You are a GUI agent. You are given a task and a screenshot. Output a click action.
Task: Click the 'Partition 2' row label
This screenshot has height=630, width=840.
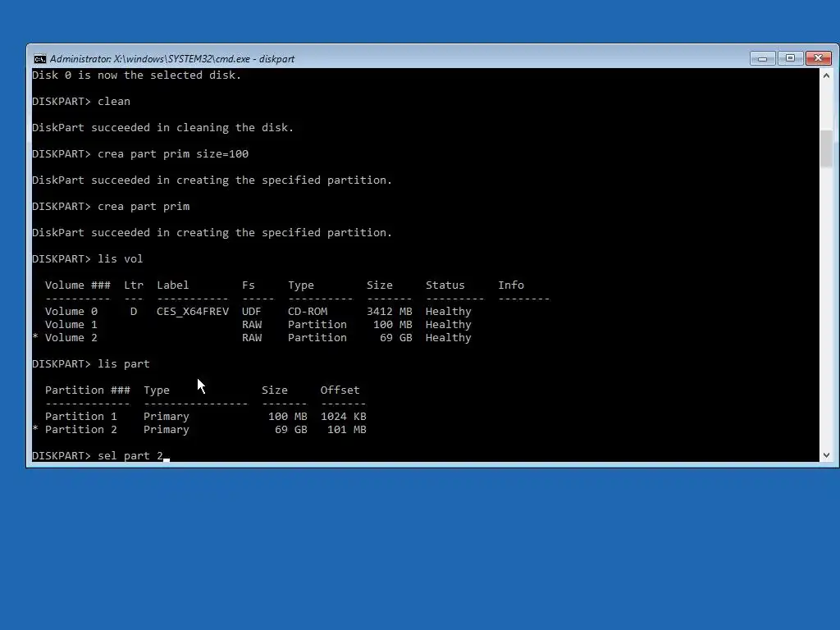pos(81,430)
